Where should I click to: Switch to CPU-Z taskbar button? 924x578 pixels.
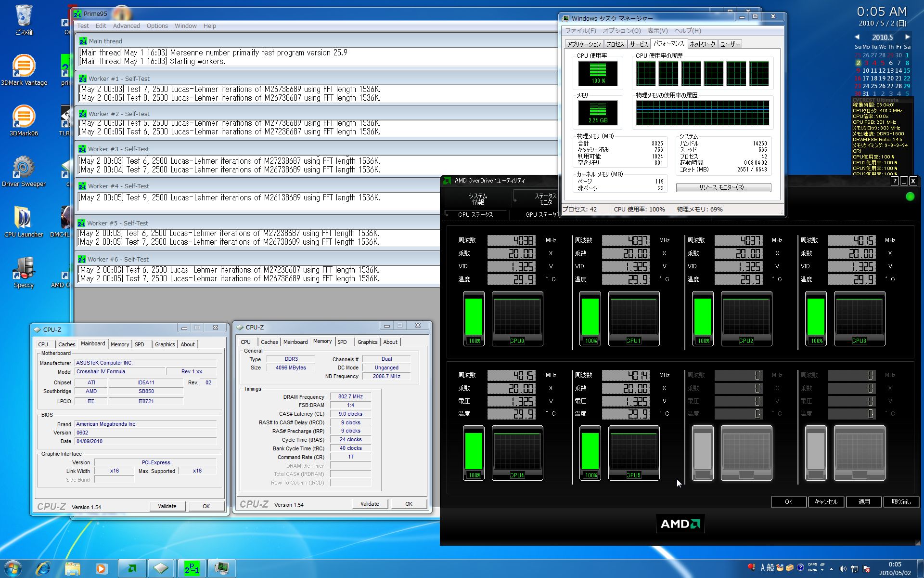pos(161,568)
